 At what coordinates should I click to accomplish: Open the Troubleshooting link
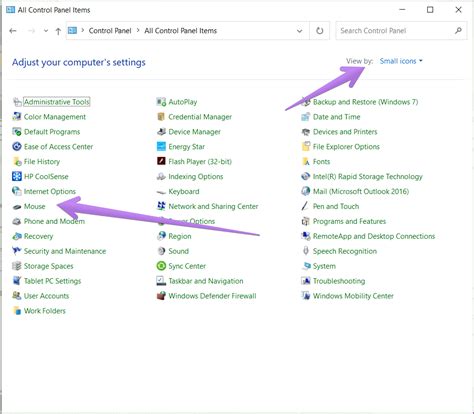coord(339,281)
